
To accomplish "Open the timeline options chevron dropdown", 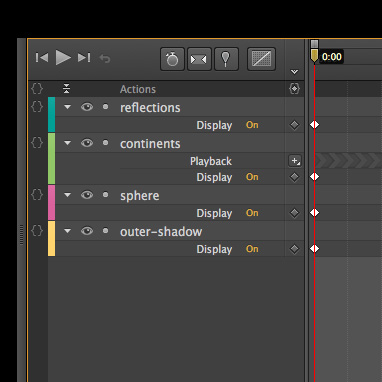I will click(294, 72).
